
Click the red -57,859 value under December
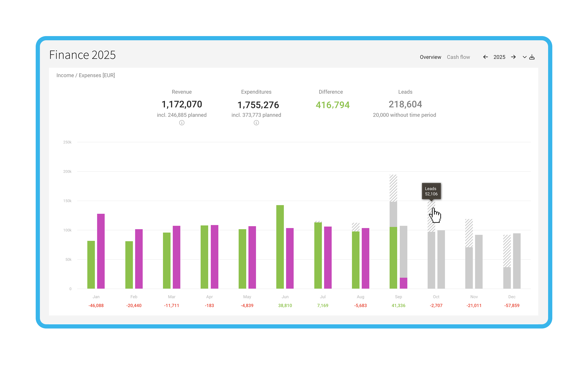(512, 305)
